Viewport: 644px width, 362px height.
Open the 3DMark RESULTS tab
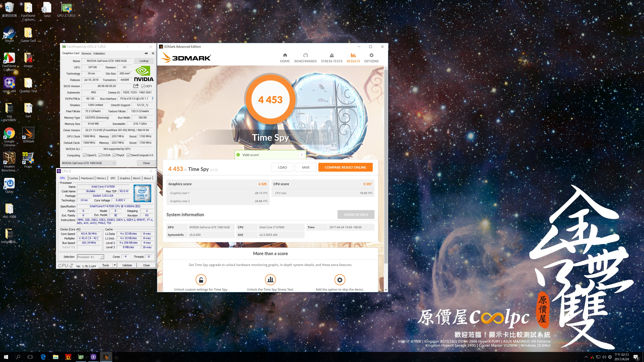click(353, 58)
